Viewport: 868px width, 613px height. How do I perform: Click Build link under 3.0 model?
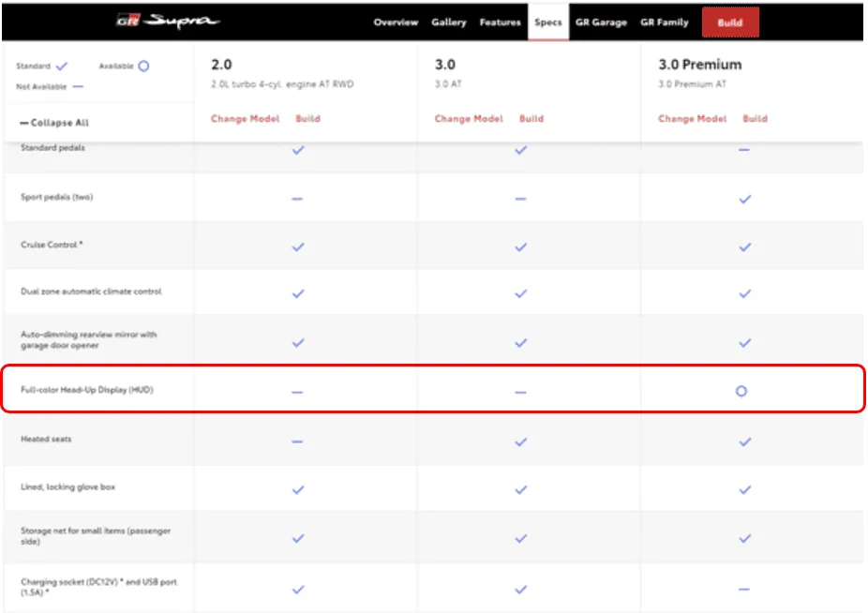click(531, 118)
